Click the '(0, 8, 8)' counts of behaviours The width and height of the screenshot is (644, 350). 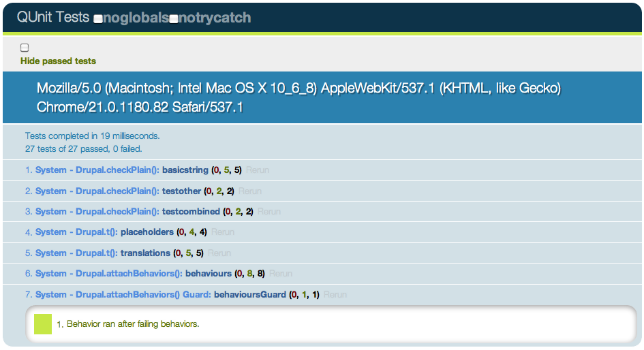[x=249, y=273]
